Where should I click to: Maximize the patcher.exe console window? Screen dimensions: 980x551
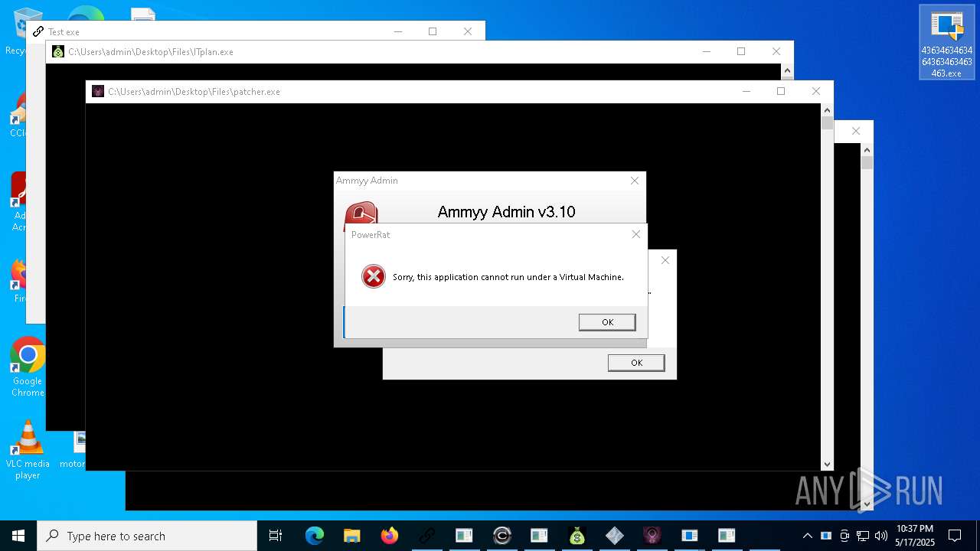point(781,91)
